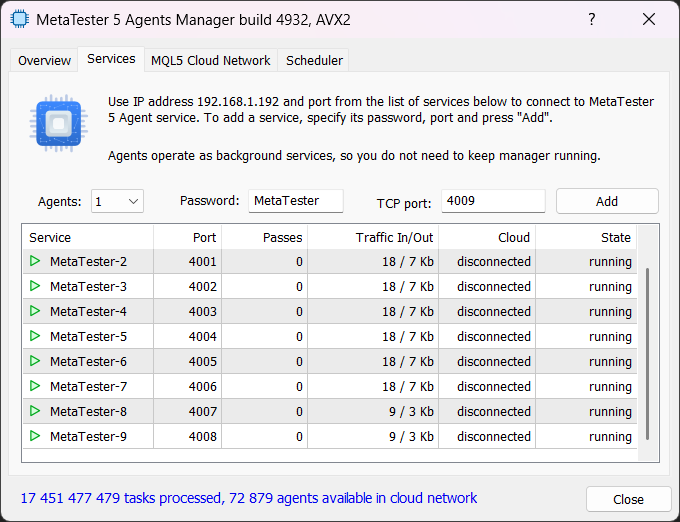
Task: Click the question mark help button
Action: coord(592,19)
